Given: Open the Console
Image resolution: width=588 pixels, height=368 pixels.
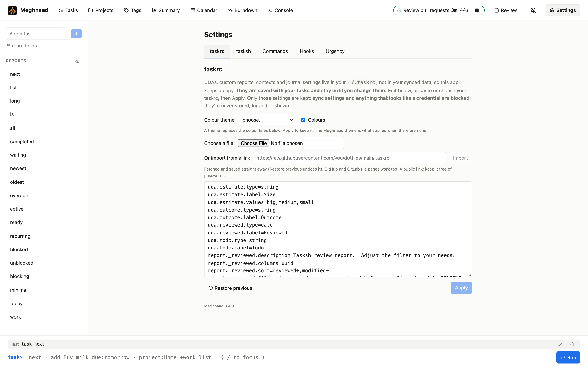Looking at the screenshot, I should (280, 10).
